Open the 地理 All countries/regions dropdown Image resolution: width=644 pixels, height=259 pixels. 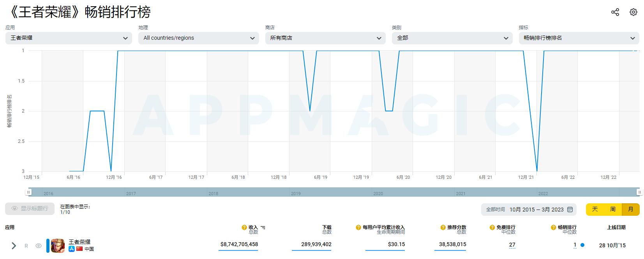[199, 38]
